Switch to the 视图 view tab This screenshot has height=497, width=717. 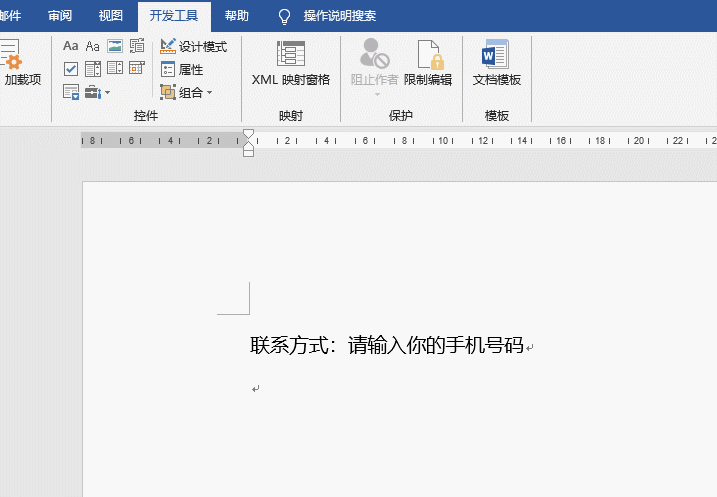coord(111,16)
